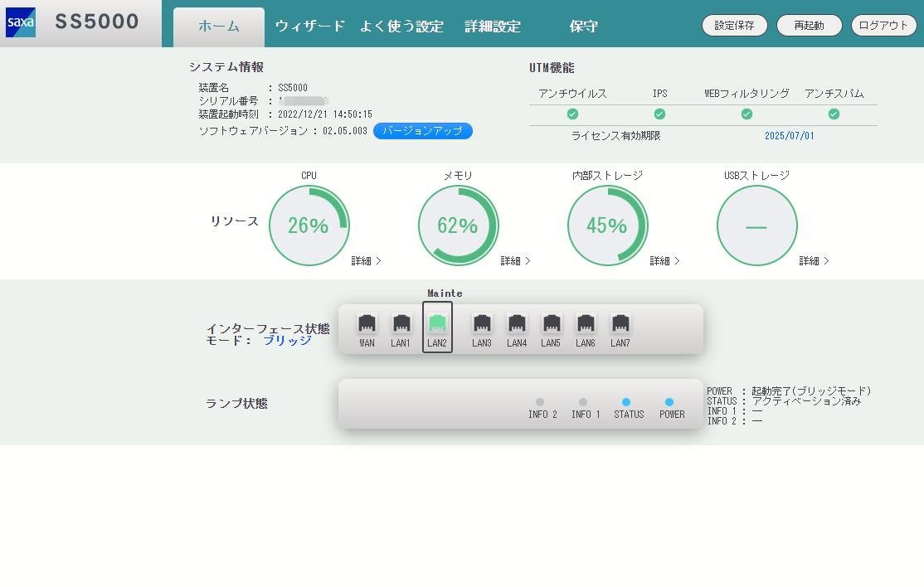Image resolution: width=924 pixels, height=587 pixels.
Task: Select the WAN port icon
Action: point(367,323)
